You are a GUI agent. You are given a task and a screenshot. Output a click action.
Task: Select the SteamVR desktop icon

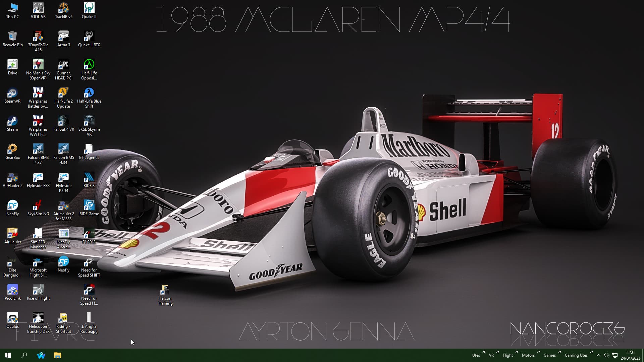coord(12,93)
